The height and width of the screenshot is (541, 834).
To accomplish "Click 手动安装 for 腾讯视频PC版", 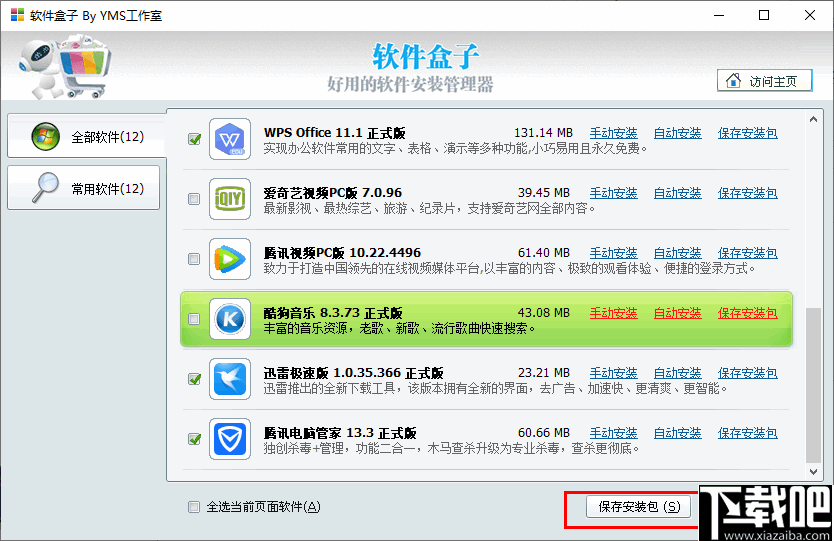I will (613, 253).
